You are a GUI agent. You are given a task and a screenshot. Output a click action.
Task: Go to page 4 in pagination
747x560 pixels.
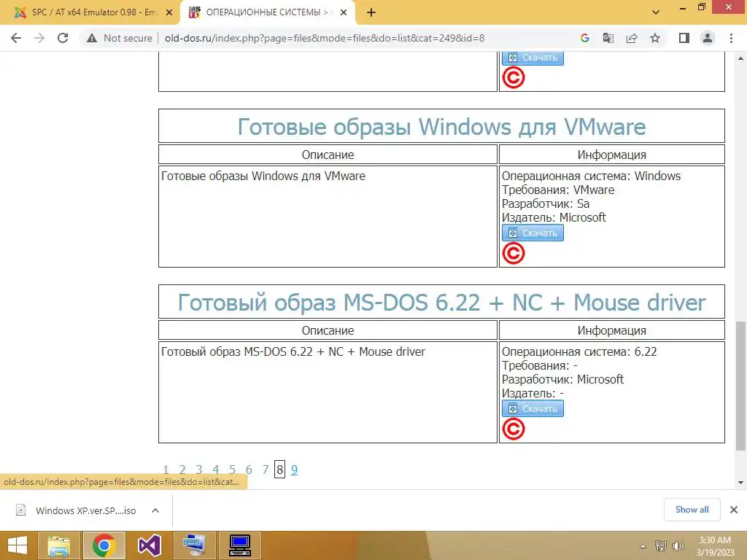[216, 470]
